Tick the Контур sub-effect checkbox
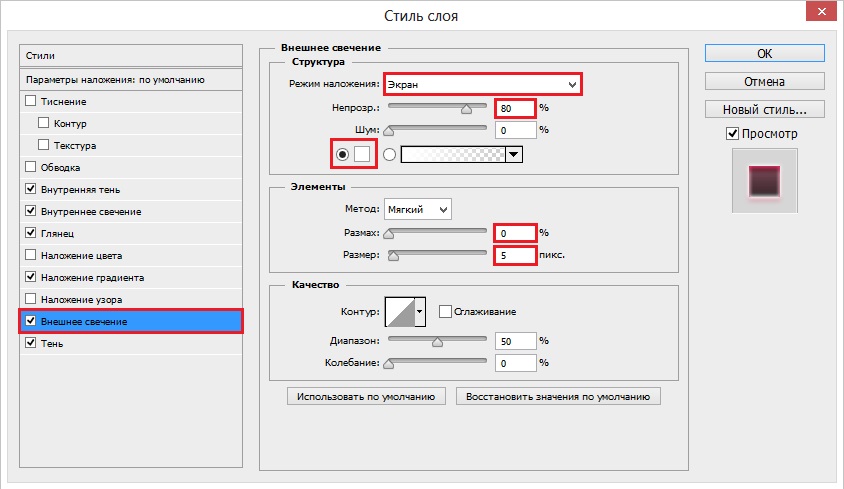Screen dimensions: 844x489 44,123
